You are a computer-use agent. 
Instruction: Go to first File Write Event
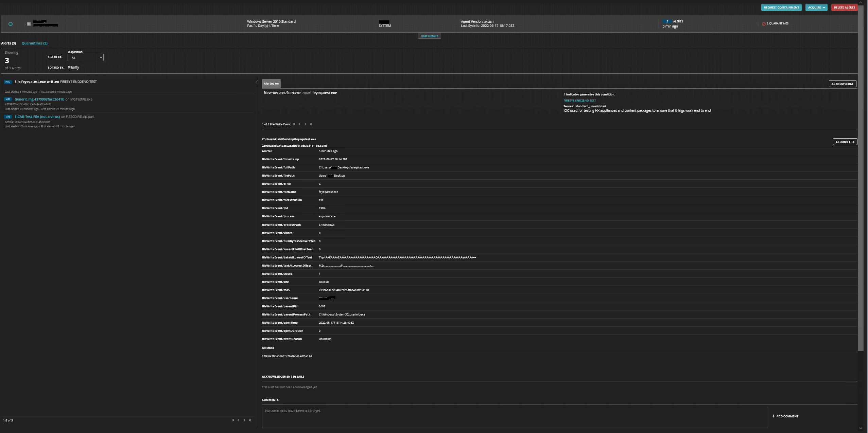294,124
